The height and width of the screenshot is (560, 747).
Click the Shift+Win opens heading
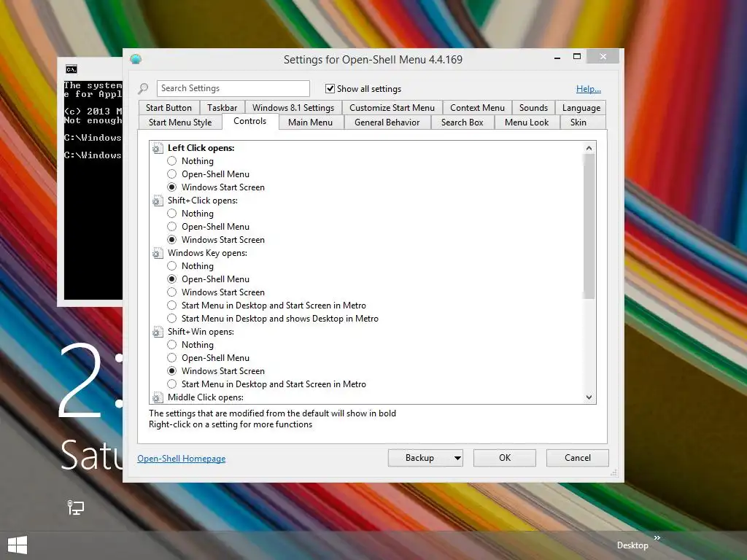pos(201,332)
